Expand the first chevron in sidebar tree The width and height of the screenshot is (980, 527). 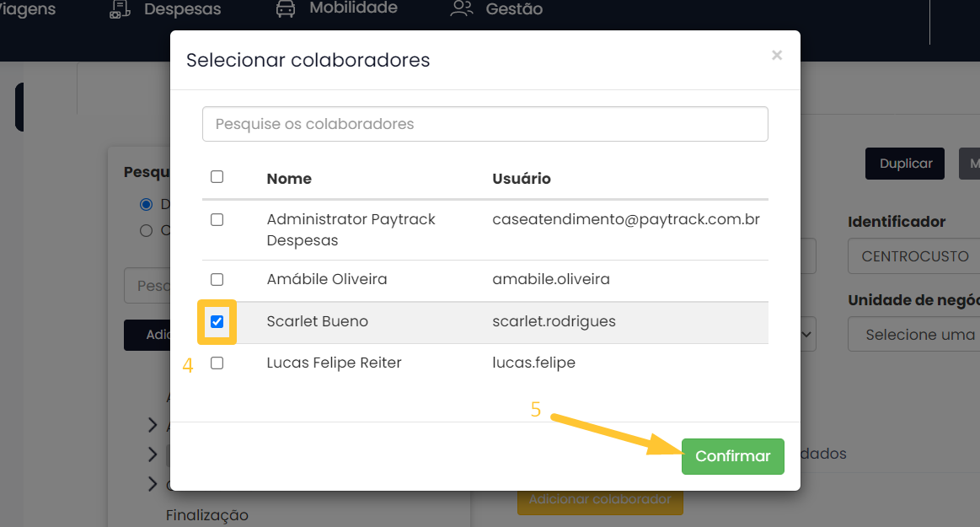point(153,425)
